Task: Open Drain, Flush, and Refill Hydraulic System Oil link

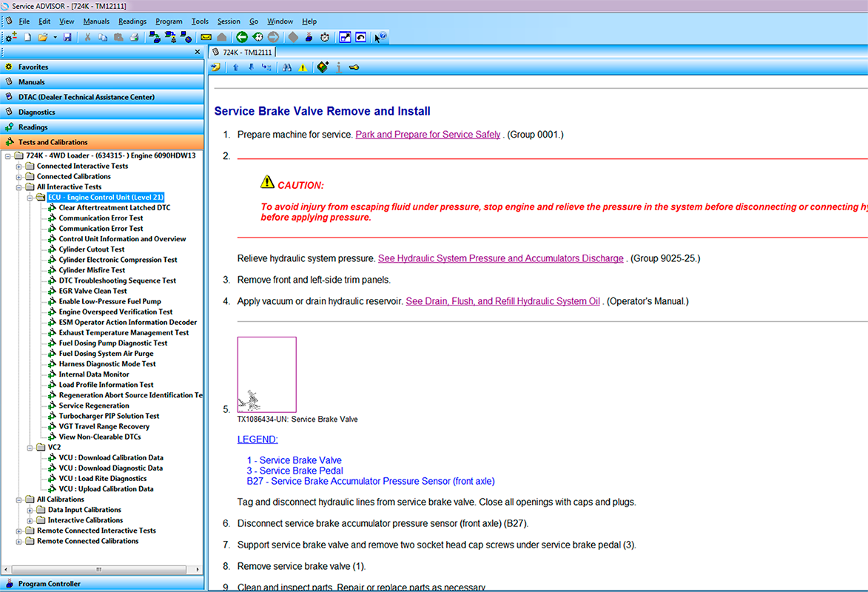Action: coord(502,301)
